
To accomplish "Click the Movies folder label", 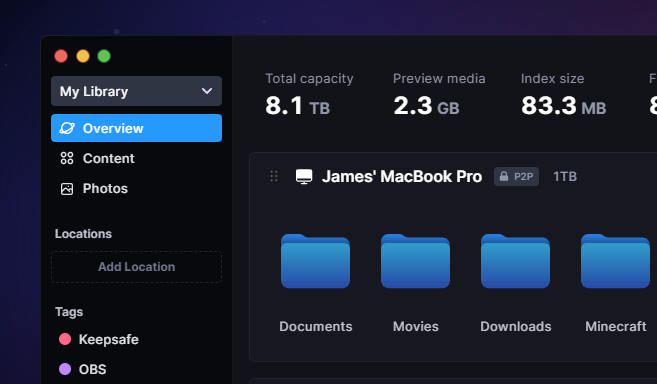I will 416,327.
